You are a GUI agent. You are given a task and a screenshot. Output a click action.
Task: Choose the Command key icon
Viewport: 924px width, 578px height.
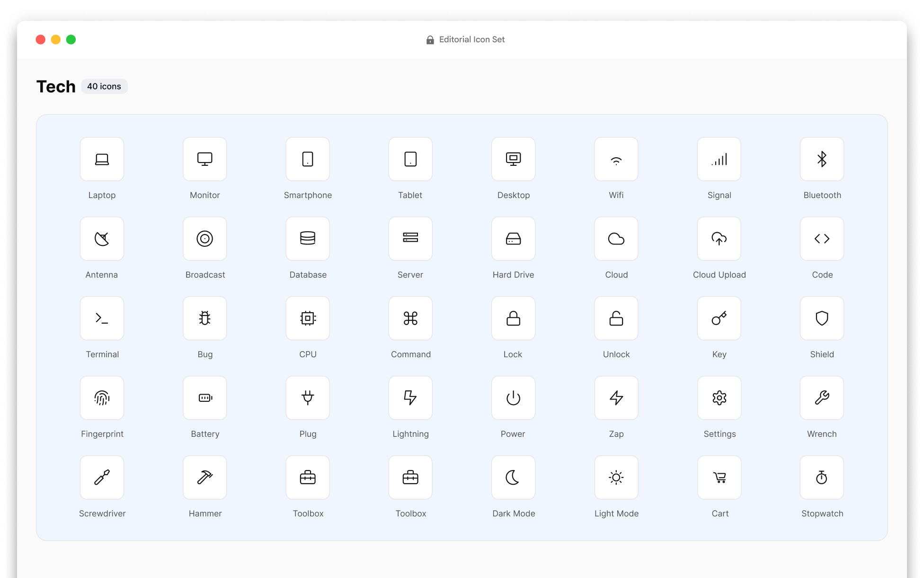click(410, 318)
